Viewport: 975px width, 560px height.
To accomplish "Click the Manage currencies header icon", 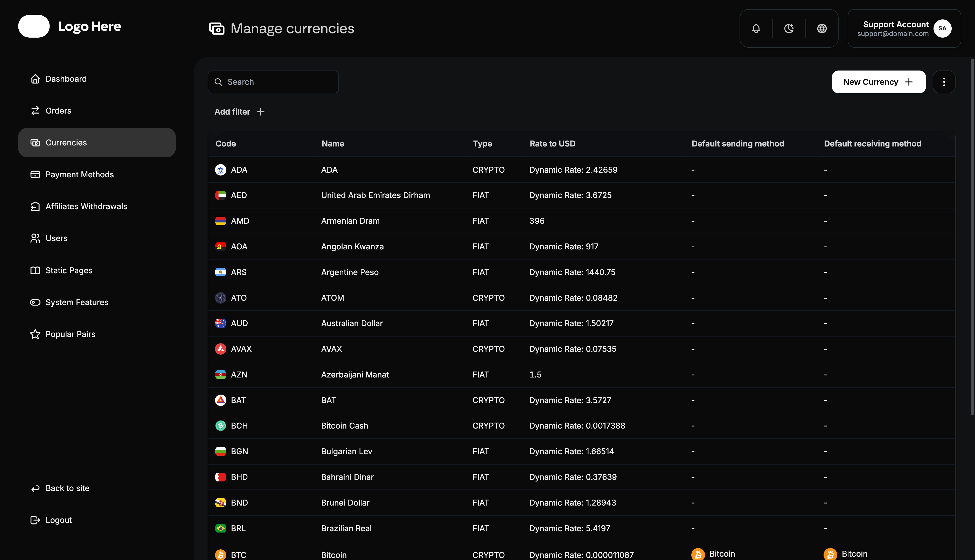I will point(216,28).
